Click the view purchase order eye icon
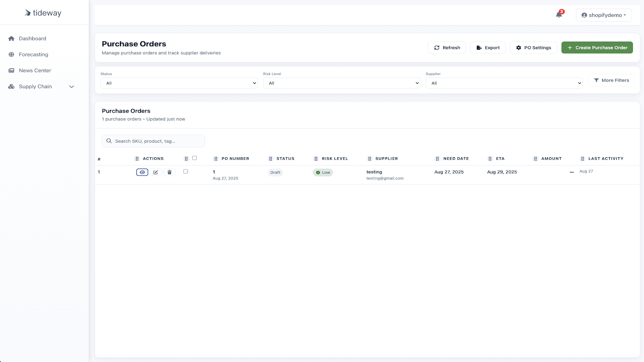The image size is (644, 362). [x=142, y=172]
